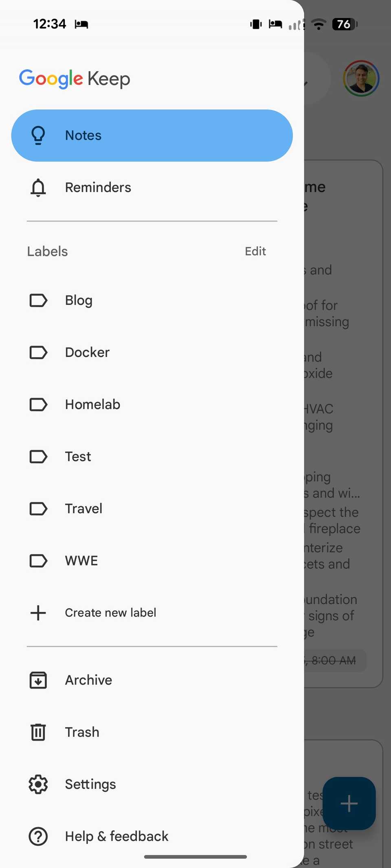Select the Notes menu item
The image size is (391, 868).
[x=83, y=135]
